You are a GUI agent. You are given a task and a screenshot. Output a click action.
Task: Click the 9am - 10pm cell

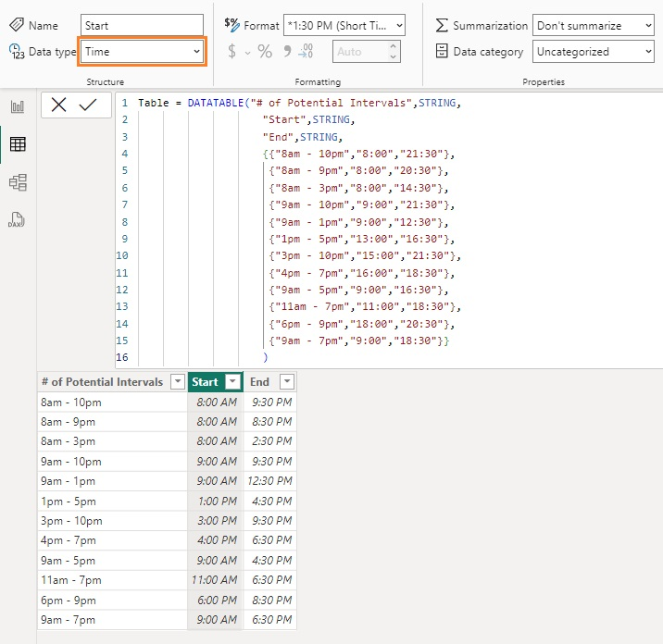[112, 461]
